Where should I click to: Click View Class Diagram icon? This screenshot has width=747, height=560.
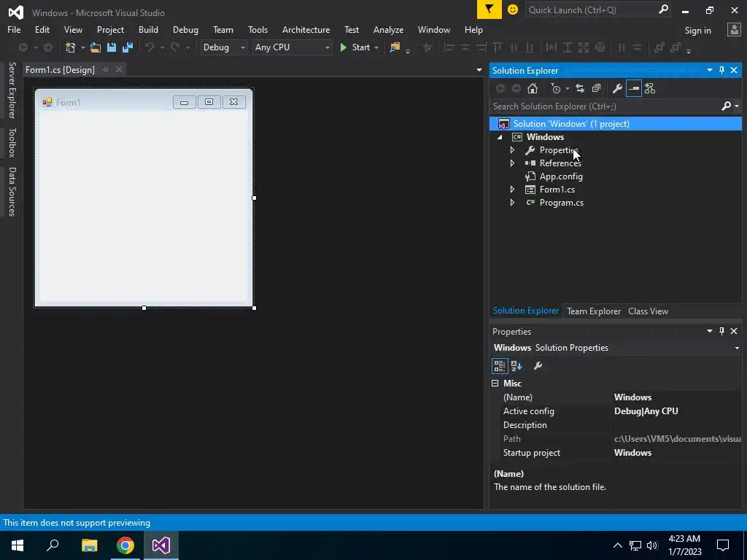(650, 88)
